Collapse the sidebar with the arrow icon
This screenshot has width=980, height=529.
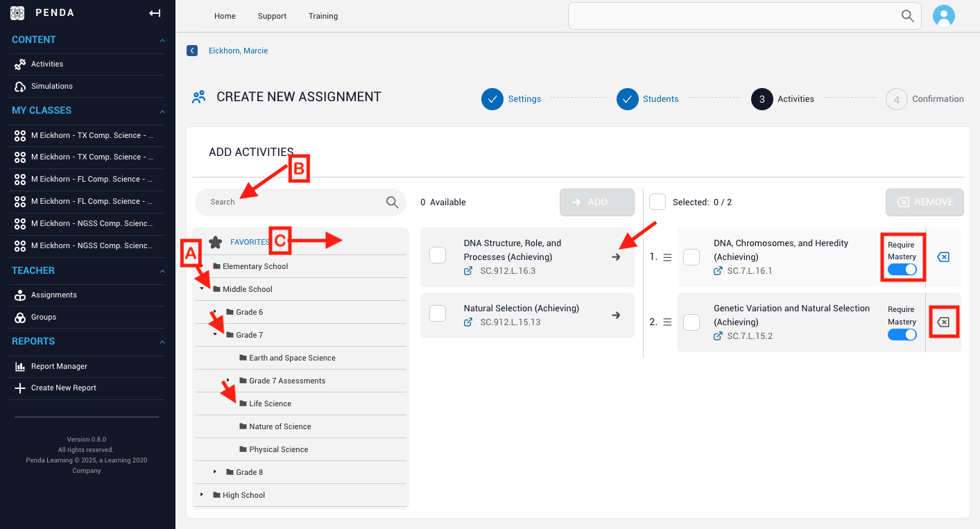pyautogui.click(x=154, y=12)
